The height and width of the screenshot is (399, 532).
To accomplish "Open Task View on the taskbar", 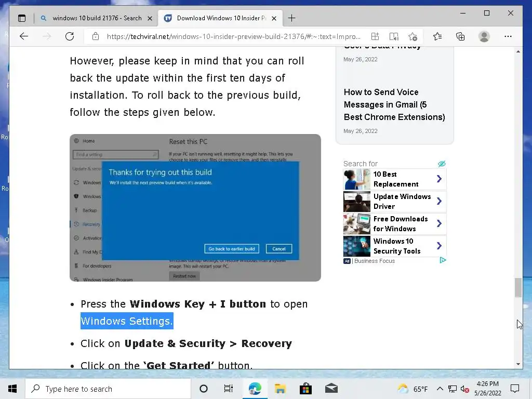I will (x=229, y=389).
